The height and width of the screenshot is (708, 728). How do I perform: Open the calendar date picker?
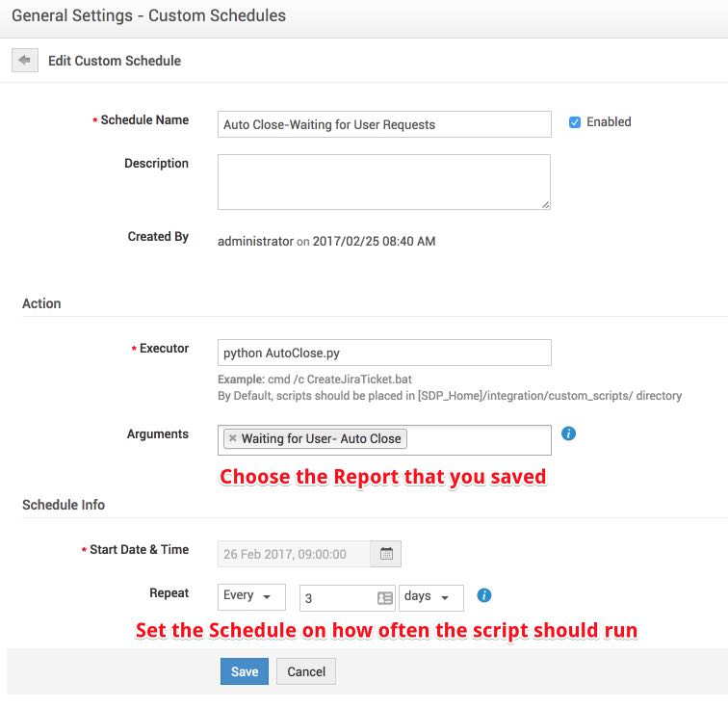coord(386,554)
